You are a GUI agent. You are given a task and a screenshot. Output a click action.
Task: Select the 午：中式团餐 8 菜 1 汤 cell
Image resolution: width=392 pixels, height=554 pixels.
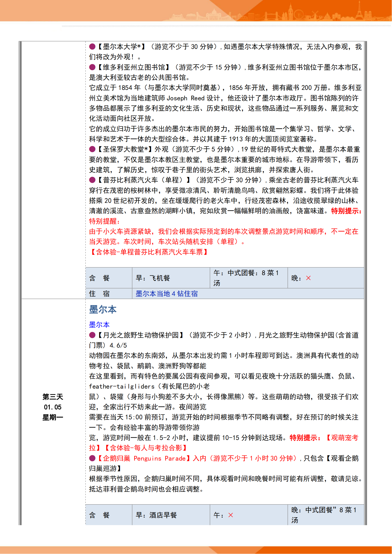248,278
